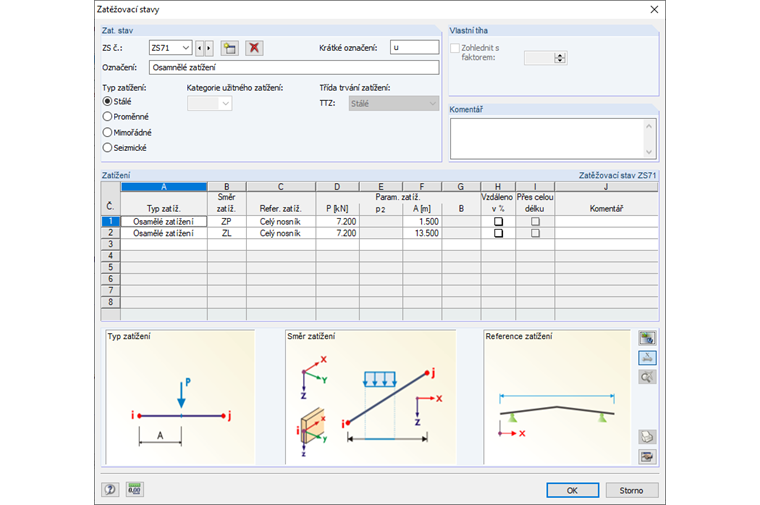Viewport: 760px width, 505px height.
Task: Click Typ zatížení preview diagram
Action: pyautogui.click(x=180, y=397)
